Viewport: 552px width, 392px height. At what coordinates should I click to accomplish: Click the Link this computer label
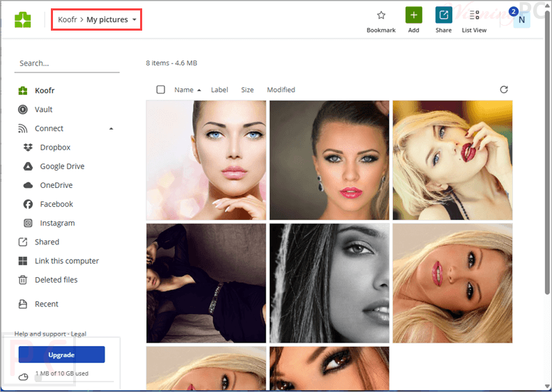pyautogui.click(x=67, y=261)
